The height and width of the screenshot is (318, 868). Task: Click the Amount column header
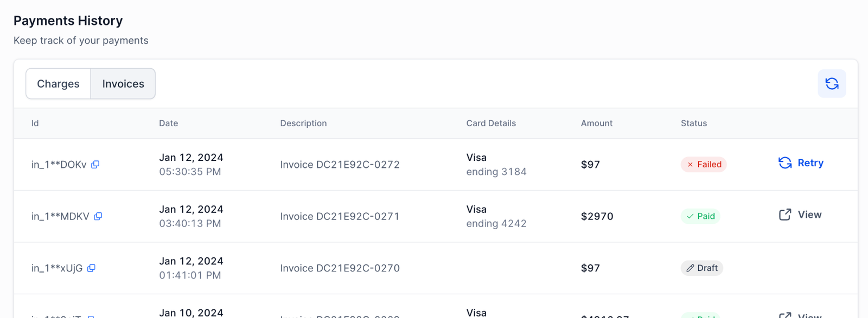(596, 124)
